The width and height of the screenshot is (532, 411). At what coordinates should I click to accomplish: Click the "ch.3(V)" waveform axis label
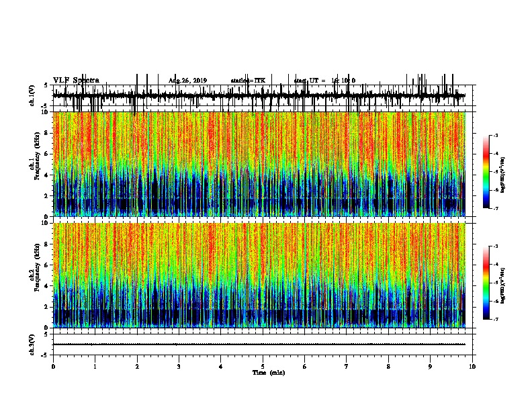[32, 345]
